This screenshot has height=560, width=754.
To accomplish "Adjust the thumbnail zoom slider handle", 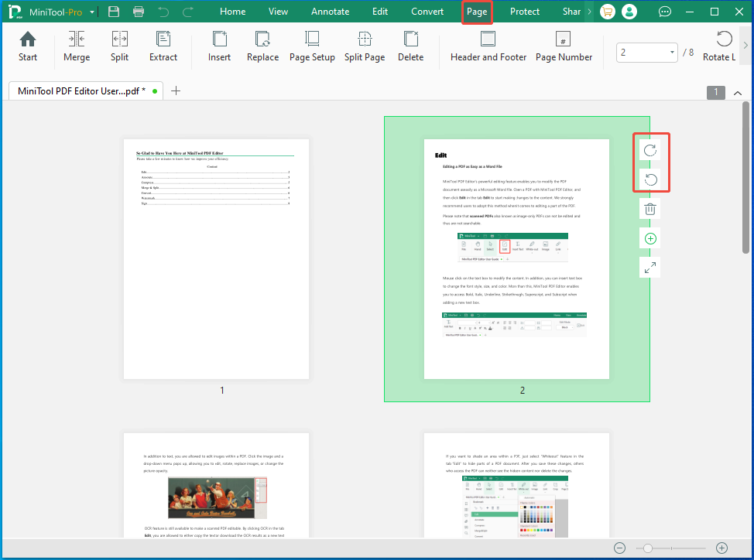I will pyautogui.click(x=648, y=548).
